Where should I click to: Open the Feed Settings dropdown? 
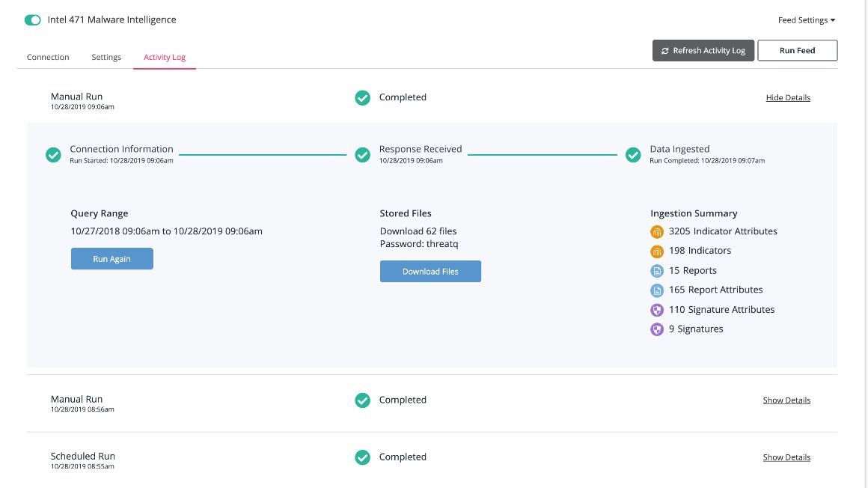(x=806, y=20)
